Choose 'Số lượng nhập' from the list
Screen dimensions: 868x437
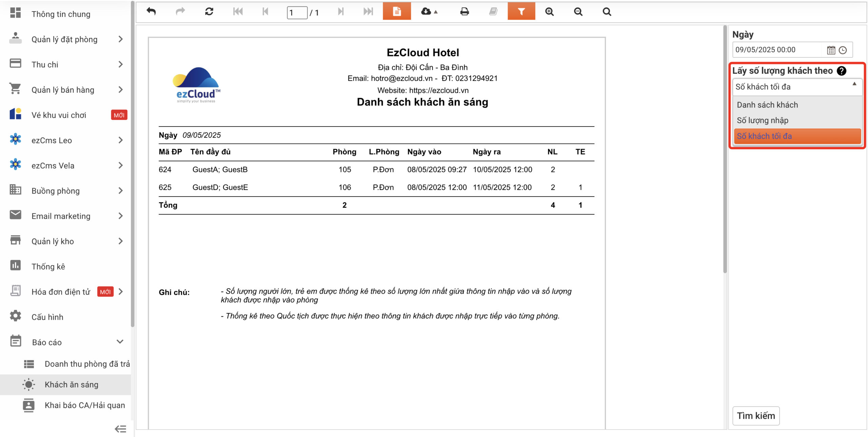(x=763, y=120)
